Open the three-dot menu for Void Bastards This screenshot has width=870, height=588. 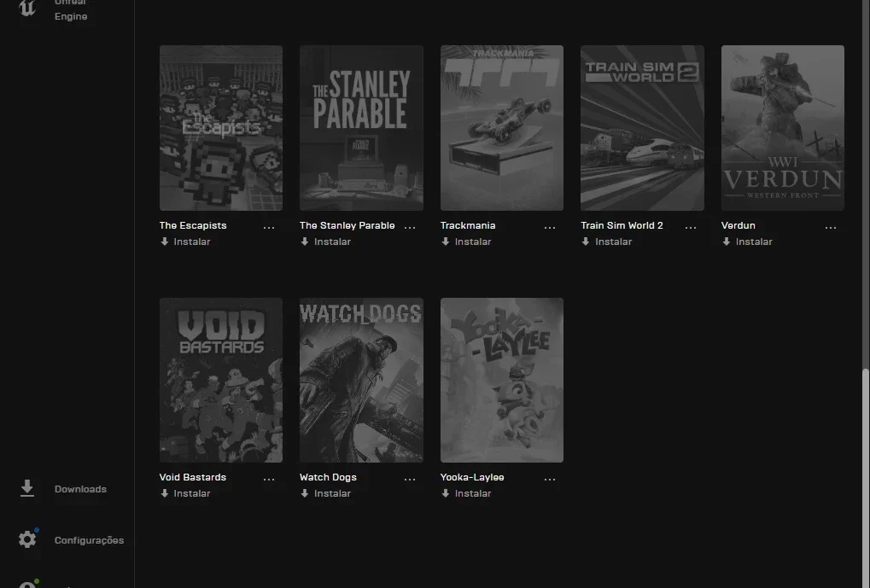point(269,479)
